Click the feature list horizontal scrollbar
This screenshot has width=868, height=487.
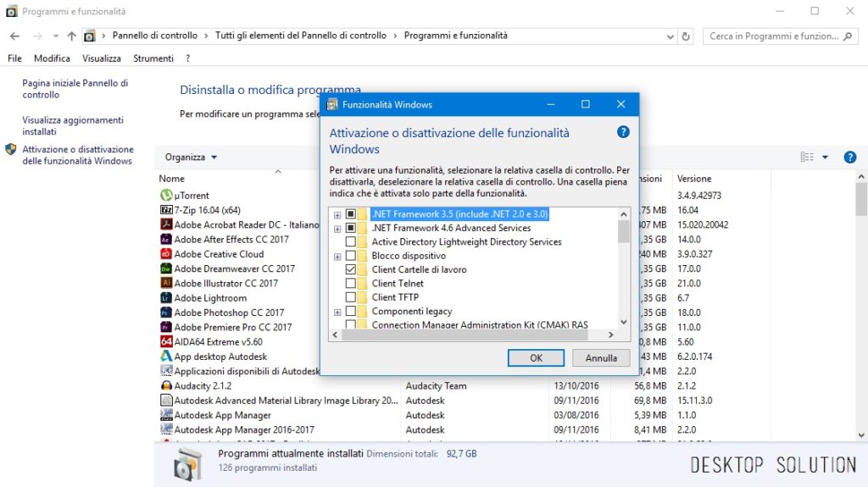(x=473, y=335)
